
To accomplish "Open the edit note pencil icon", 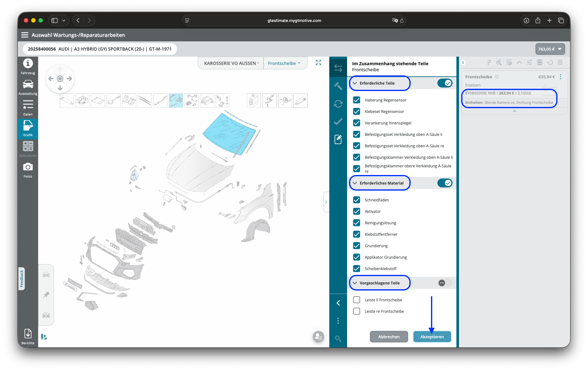I will click(338, 139).
